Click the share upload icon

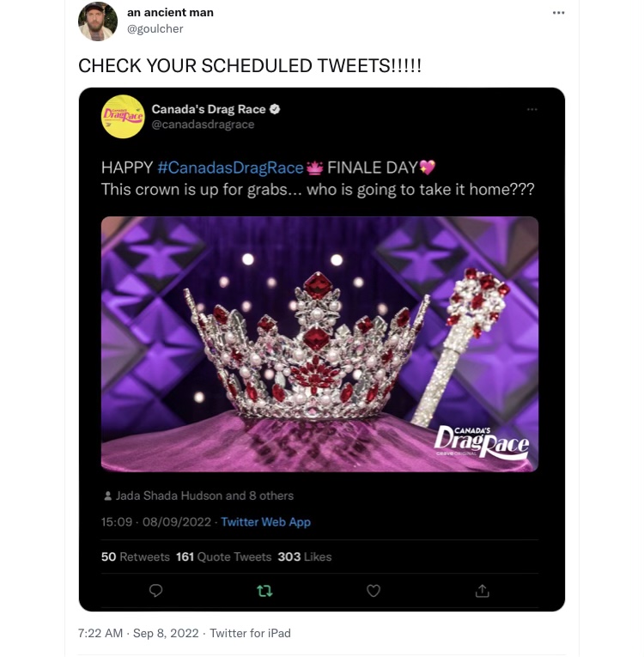coord(483,591)
